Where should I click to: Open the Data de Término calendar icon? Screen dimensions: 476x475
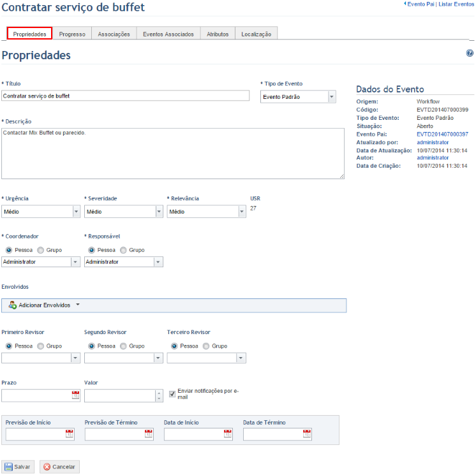tap(307, 434)
